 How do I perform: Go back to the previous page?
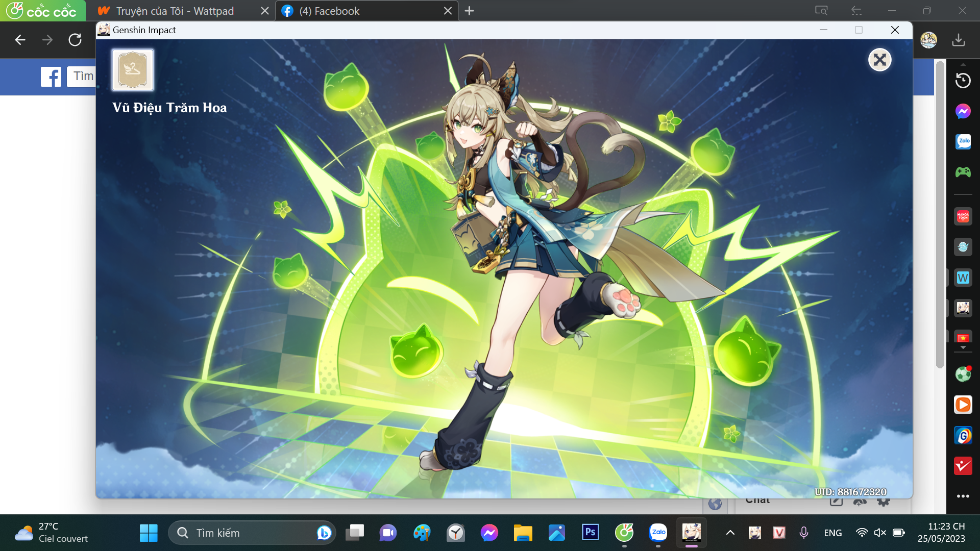tap(20, 40)
